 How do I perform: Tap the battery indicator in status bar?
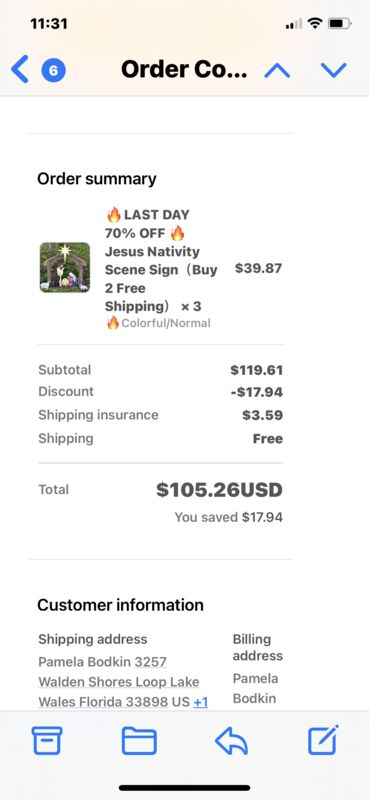point(339,23)
